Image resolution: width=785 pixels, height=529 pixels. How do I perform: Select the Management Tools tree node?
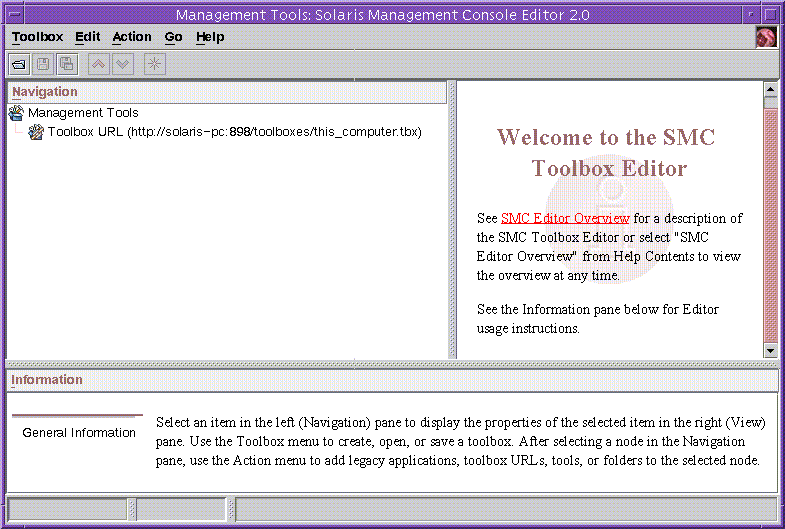[83, 113]
